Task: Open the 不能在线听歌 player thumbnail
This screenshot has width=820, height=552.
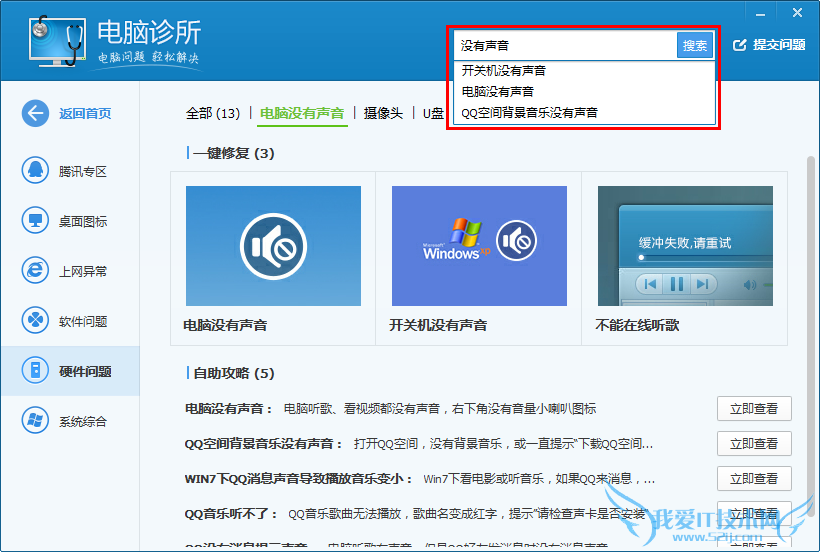Action: point(685,246)
